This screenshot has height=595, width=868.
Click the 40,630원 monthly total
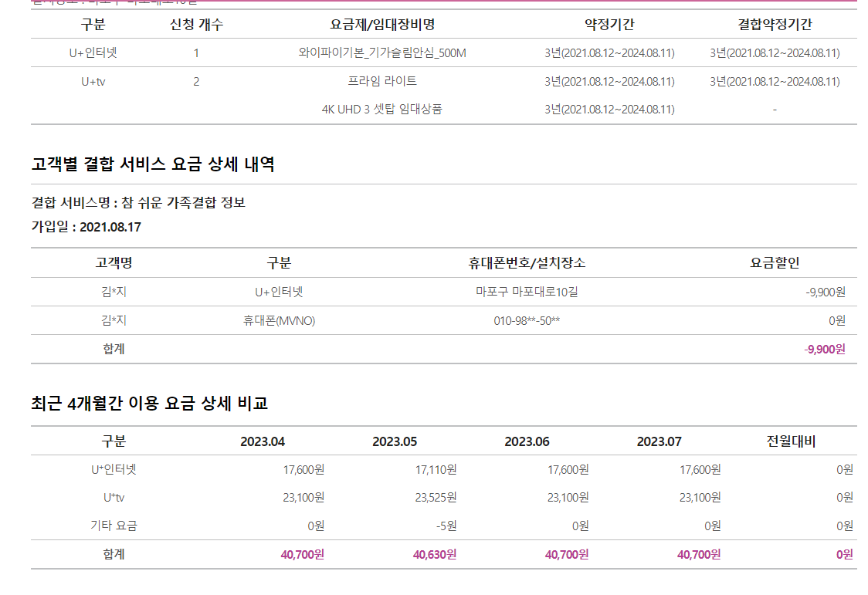[x=435, y=554]
